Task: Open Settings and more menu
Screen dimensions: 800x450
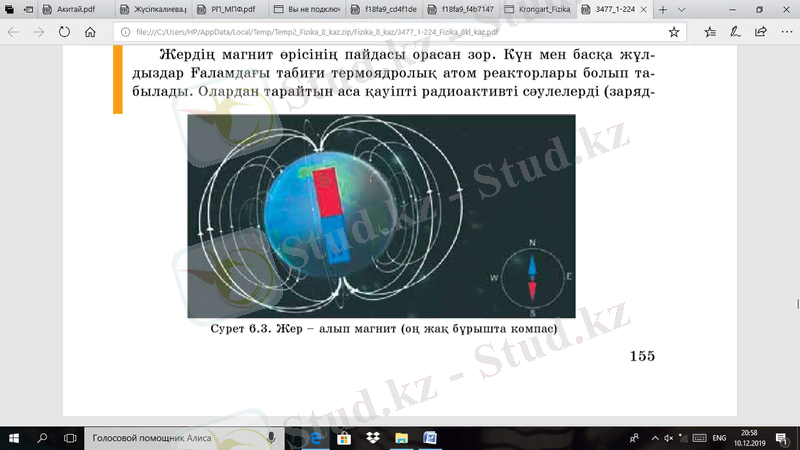Action: [787, 32]
